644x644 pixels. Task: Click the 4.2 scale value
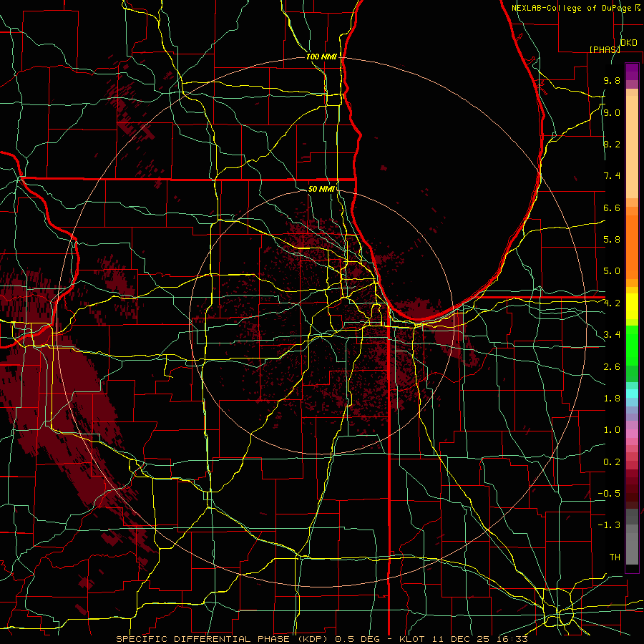click(x=612, y=303)
